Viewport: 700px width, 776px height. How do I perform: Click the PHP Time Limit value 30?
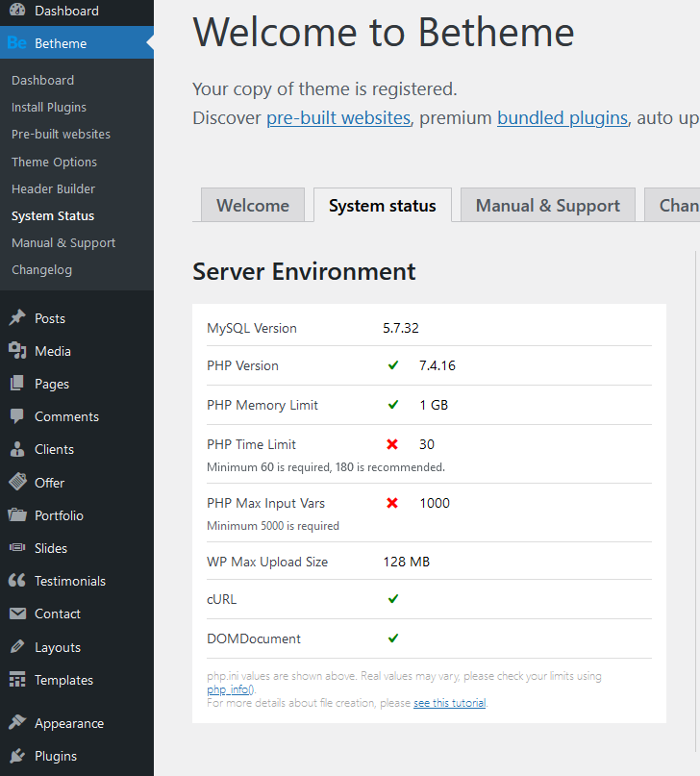coord(427,444)
